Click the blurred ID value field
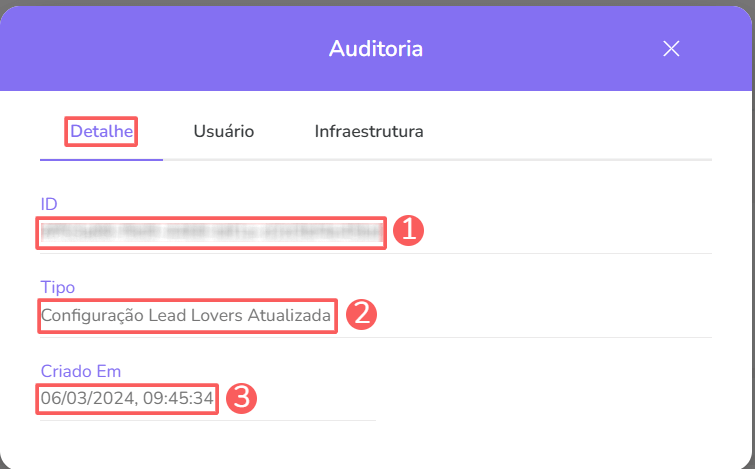This screenshot has width=755, height=469. 211,233
